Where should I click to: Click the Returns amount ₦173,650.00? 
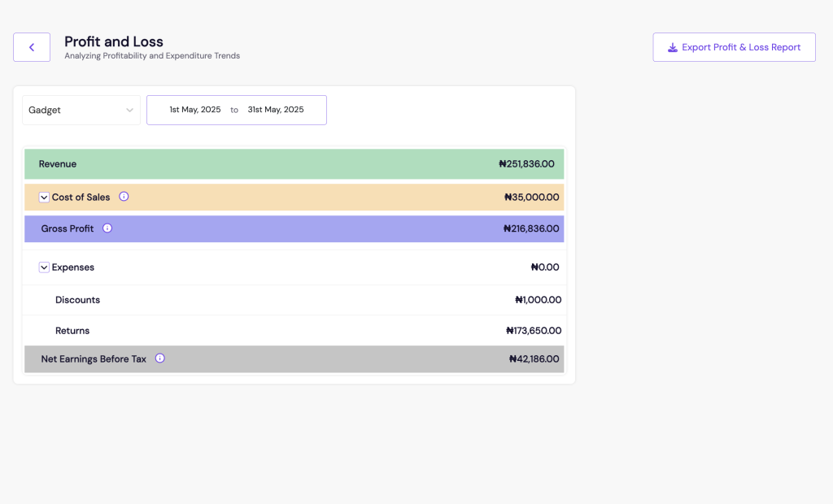[533, 331]
